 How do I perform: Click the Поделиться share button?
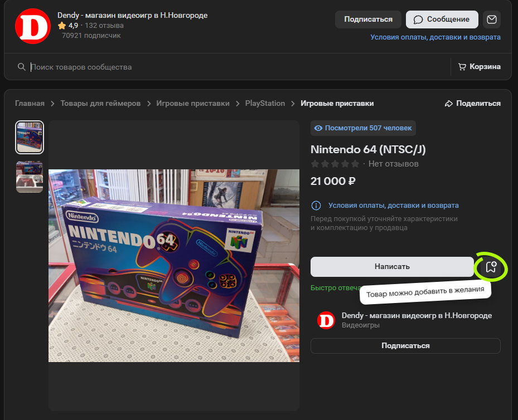(472, 104)
